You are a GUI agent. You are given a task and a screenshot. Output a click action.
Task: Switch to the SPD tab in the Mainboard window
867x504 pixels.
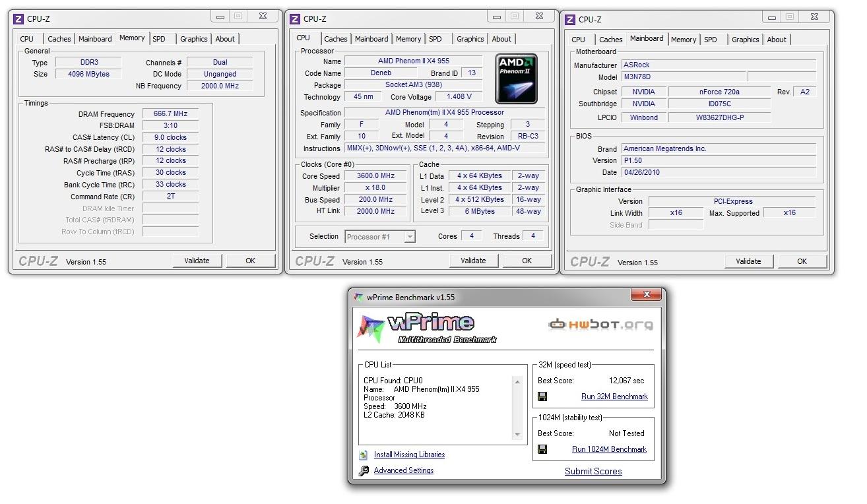pos(710,40)
